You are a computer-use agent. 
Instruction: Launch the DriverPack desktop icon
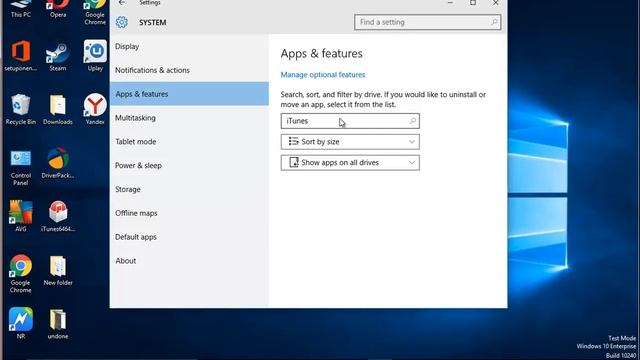tap(58, 163)
